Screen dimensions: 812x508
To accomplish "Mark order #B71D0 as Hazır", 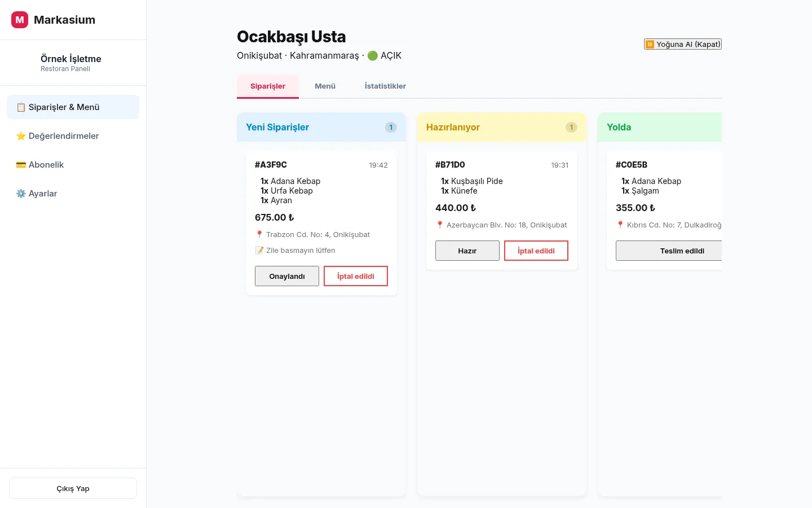I will 467,251.
